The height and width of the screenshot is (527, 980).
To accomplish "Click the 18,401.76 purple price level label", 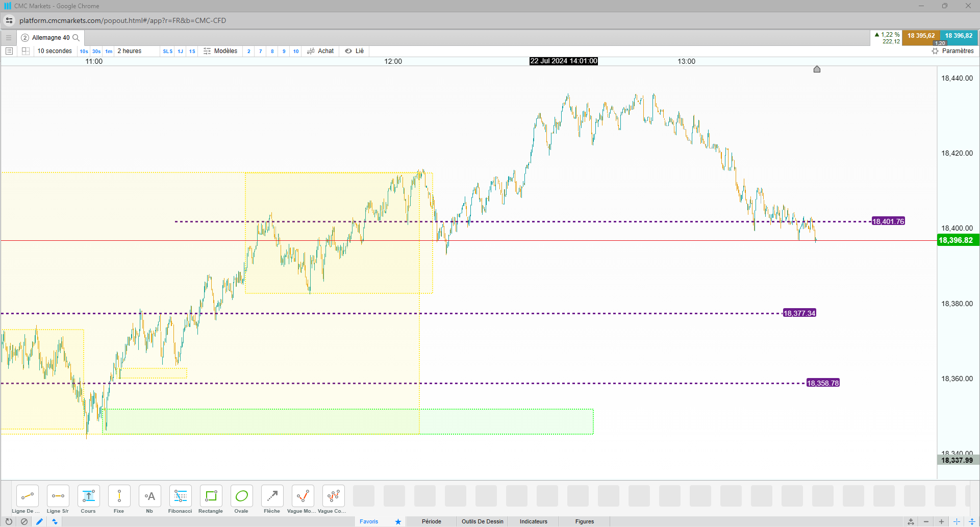I will coord(888,221).
